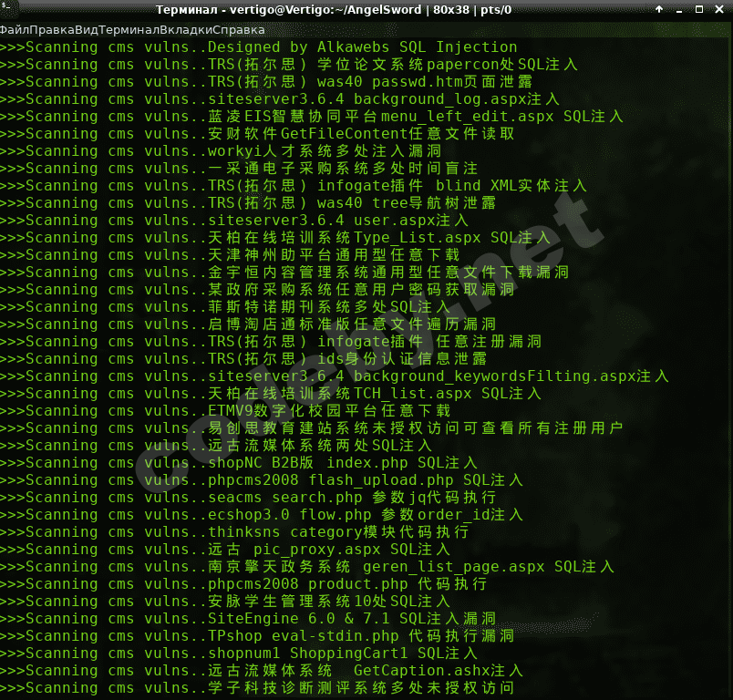Click the line 'shopNC B2B index.php'
The height and width of the screenshot is (700, 733).
(239, 463)
